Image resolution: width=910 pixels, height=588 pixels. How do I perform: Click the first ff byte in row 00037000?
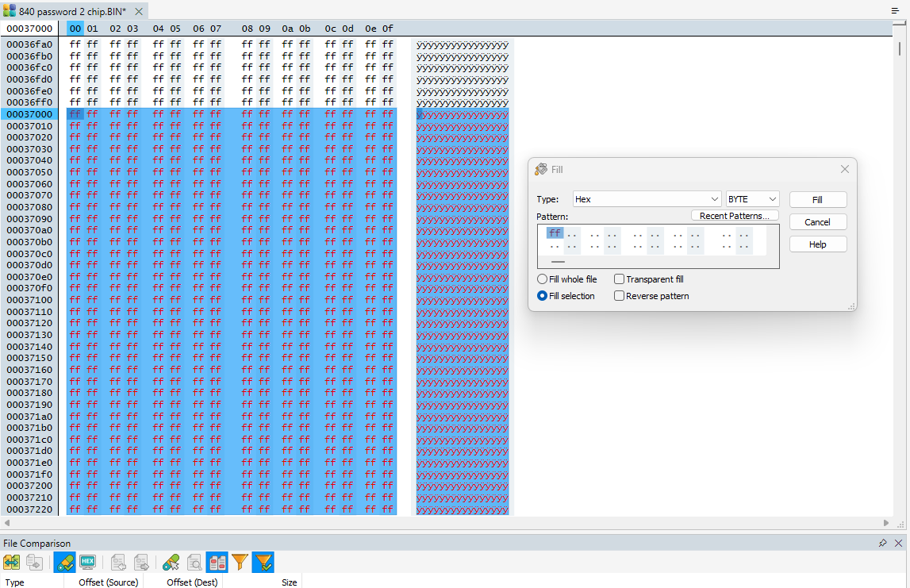(75, 114)
